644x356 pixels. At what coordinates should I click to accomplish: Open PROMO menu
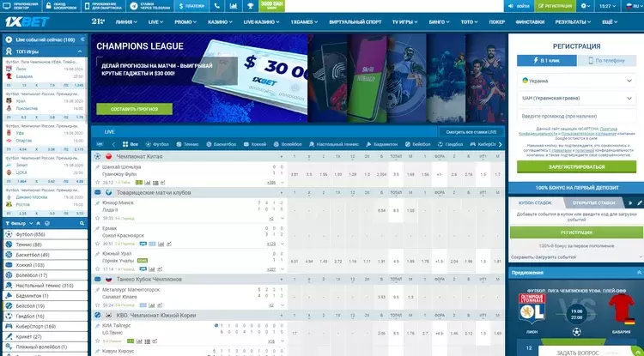[185, 22]
